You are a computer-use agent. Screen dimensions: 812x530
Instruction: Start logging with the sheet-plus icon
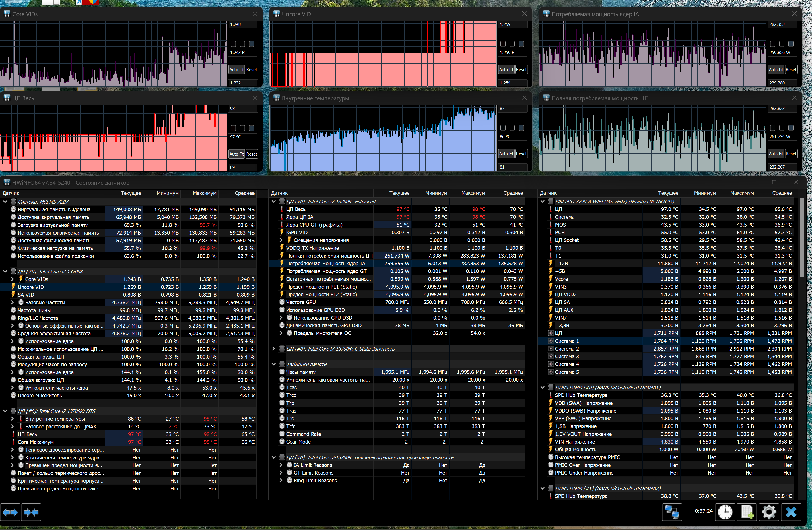[747, 512]
